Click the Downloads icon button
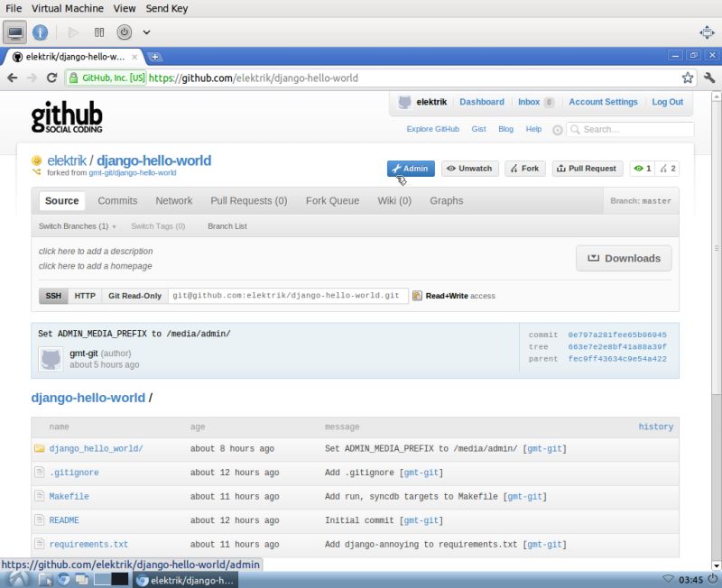Image resolution: width=722 pixels, height=588 pixels. click(x=595, y=258)
